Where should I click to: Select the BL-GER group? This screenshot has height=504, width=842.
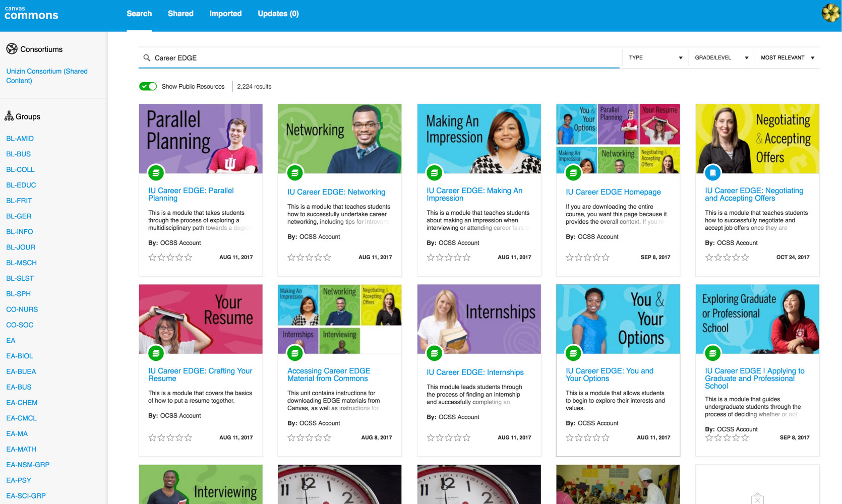tap(19, 216)
